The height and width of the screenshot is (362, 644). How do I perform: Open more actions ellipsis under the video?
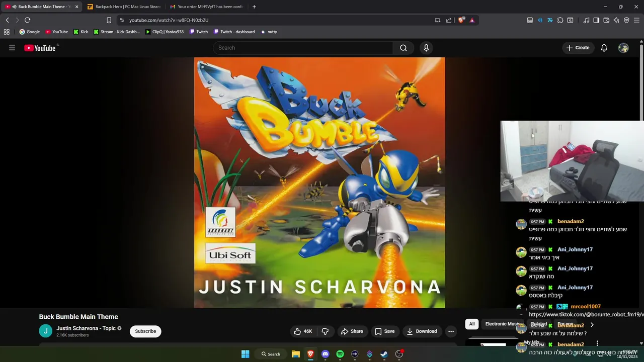[451, 331]
